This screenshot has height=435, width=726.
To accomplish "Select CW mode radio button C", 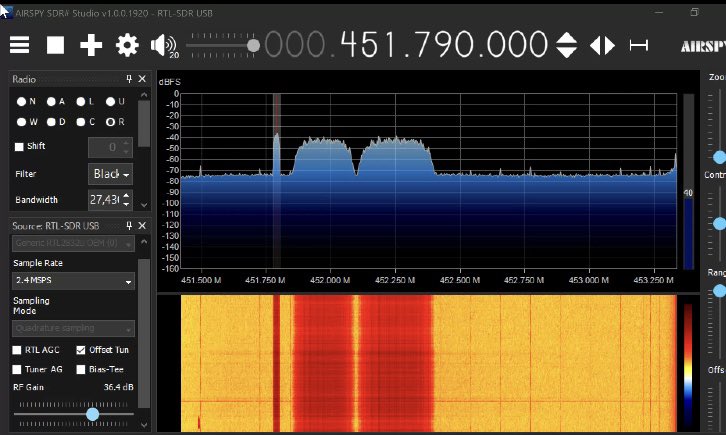I will pos(81,122).
